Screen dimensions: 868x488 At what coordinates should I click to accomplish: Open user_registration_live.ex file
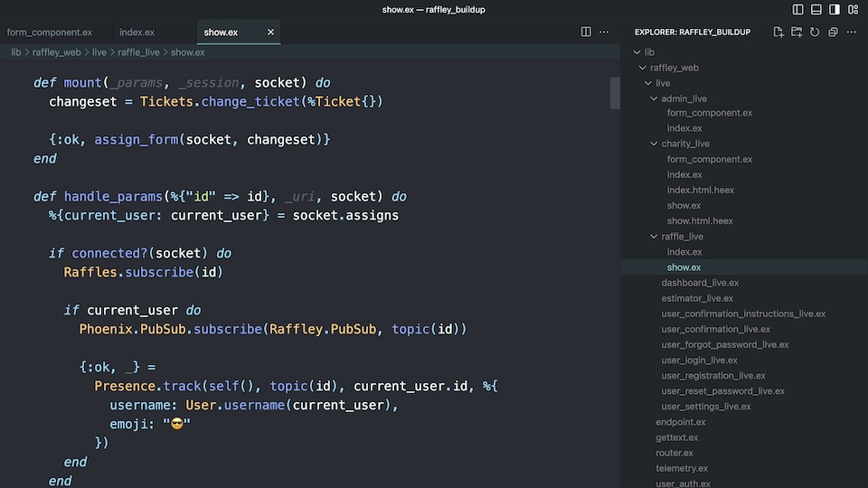[713, 376]
